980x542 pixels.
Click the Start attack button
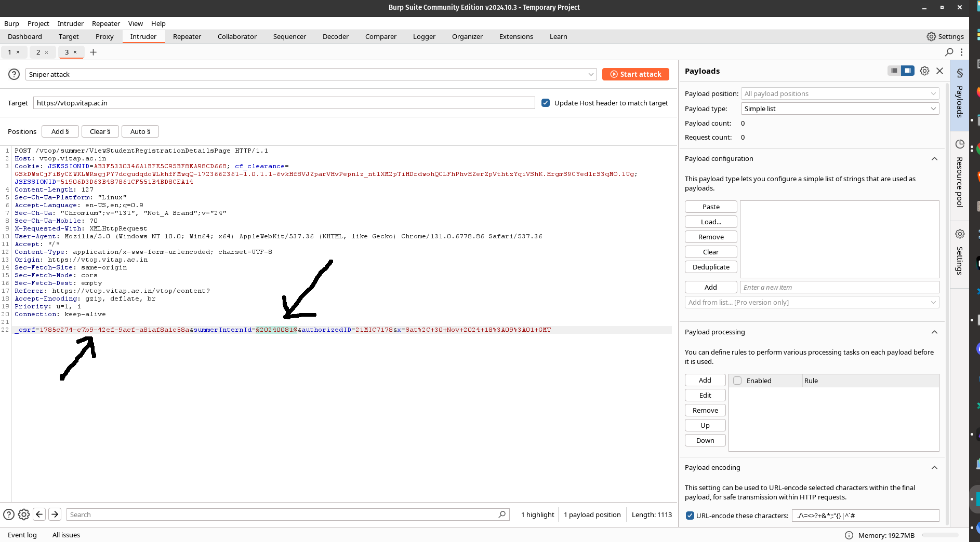[x=635, y=74]
